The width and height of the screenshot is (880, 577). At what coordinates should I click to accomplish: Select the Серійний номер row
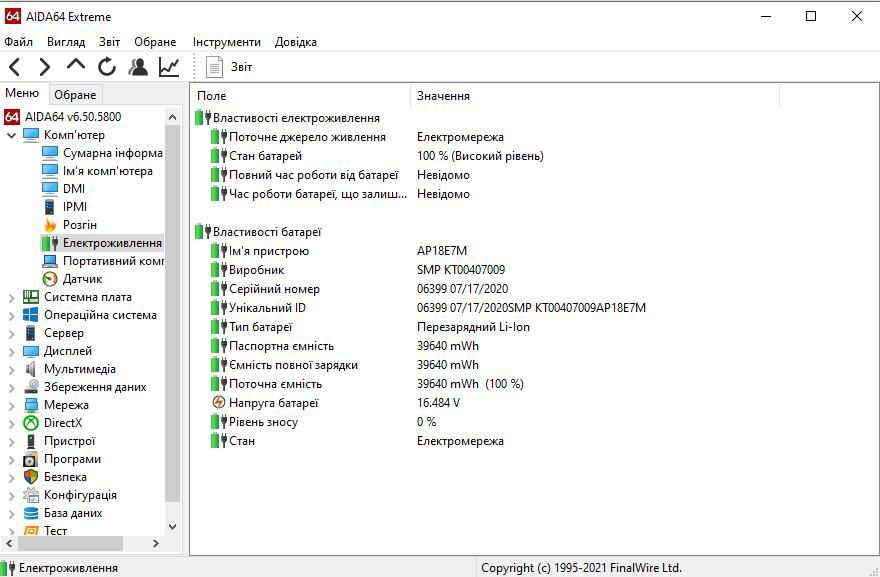[359, 289]
